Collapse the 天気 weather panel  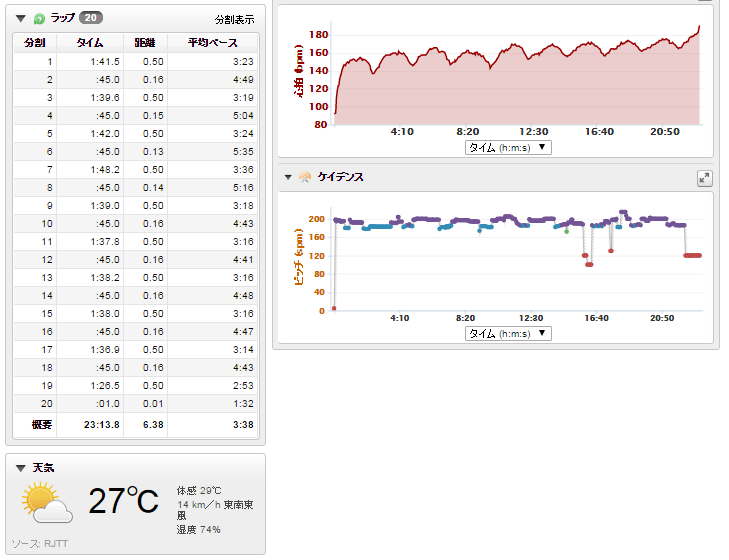pos(21,467)
